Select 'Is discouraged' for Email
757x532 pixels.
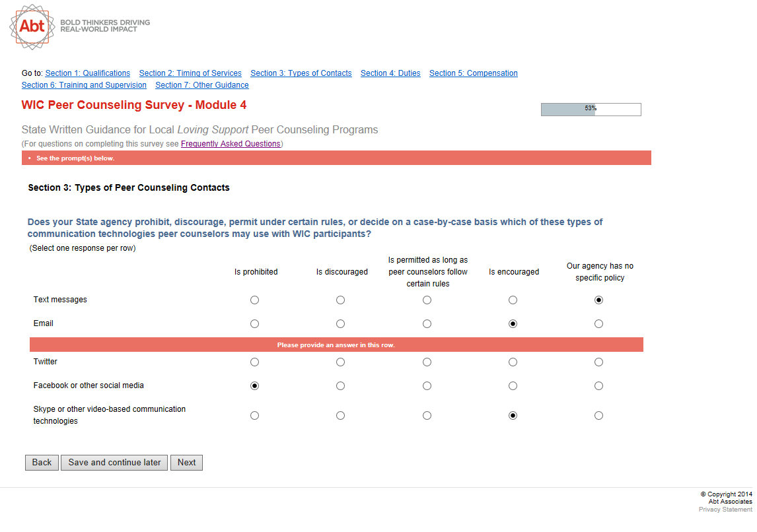pyautogui.click(x=340, y=324)
